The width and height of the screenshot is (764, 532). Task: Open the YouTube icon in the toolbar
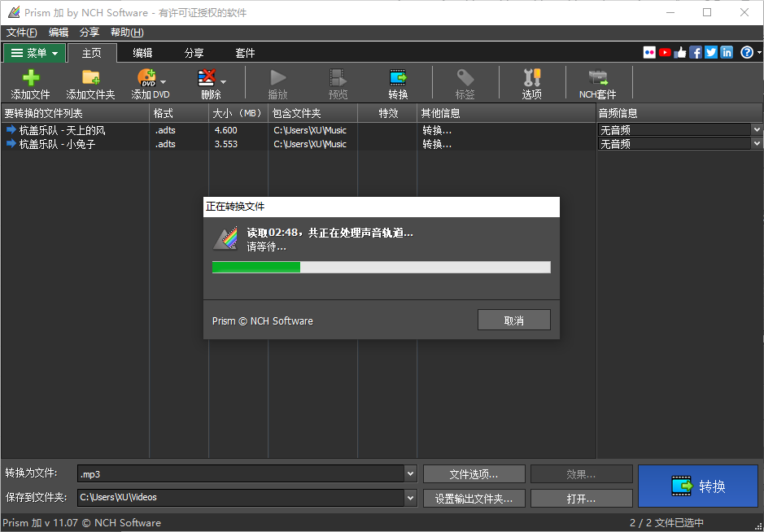665,51
